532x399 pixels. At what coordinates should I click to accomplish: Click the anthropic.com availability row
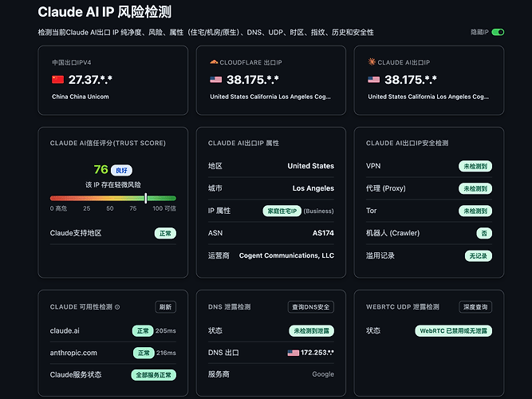coord(113,353)
